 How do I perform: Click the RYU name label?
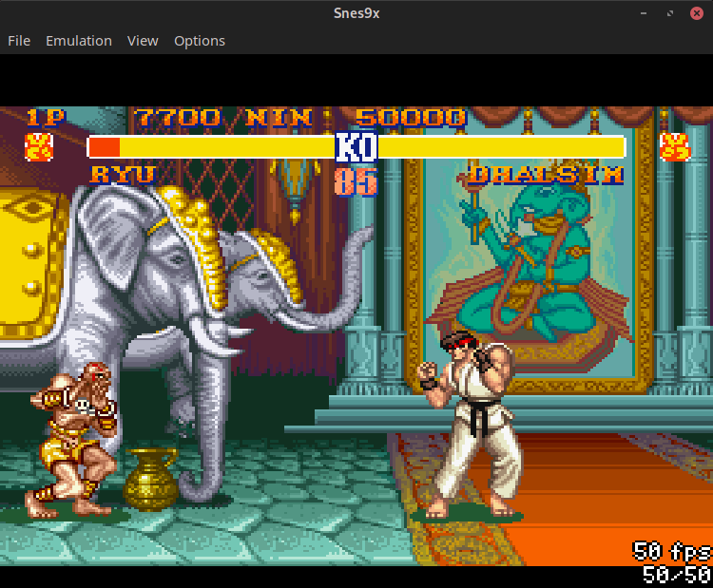[x=124, y=175]
